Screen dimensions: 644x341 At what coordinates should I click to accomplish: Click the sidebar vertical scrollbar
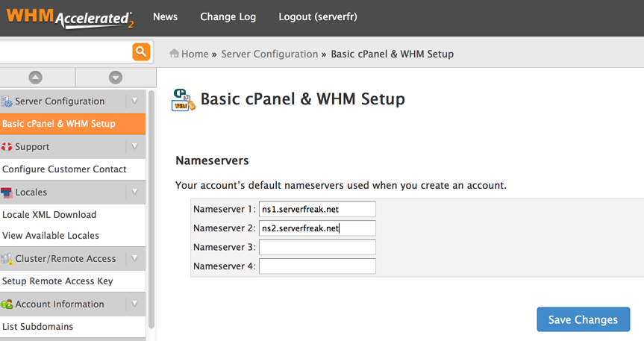[151, 210]
